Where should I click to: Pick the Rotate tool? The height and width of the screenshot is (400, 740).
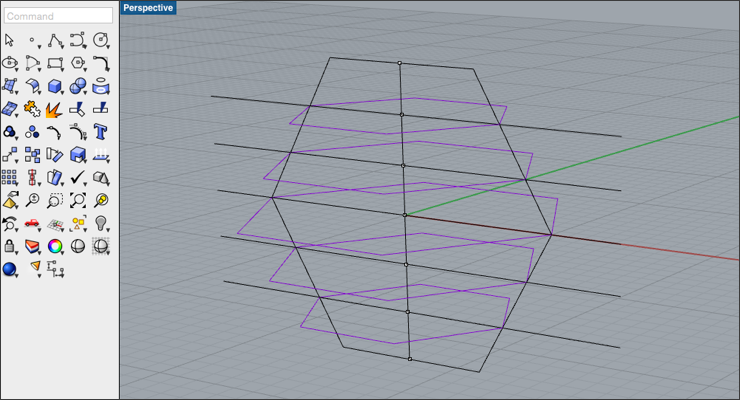click(55, 155)
